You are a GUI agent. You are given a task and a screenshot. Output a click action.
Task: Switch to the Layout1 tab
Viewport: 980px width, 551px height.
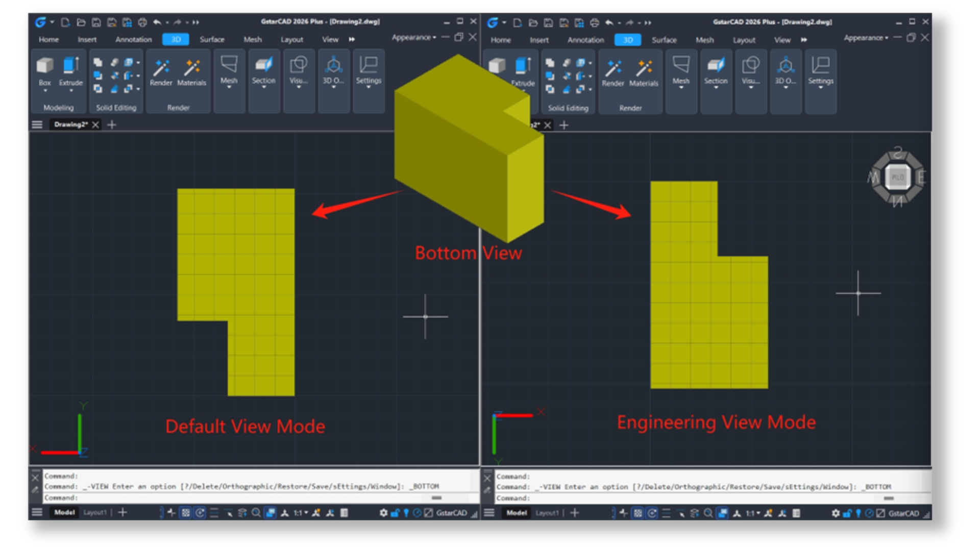[94, 513]
